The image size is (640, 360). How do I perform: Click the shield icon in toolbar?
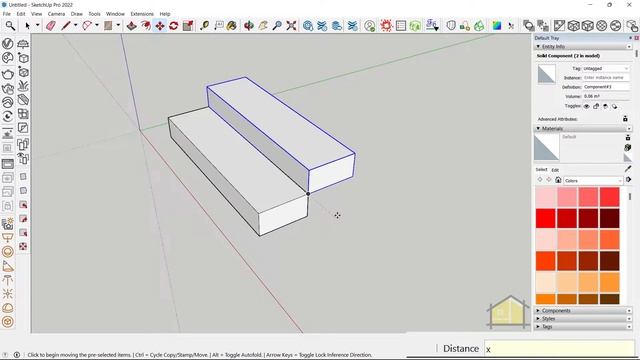pyautogui.click(x=451, y=26)
